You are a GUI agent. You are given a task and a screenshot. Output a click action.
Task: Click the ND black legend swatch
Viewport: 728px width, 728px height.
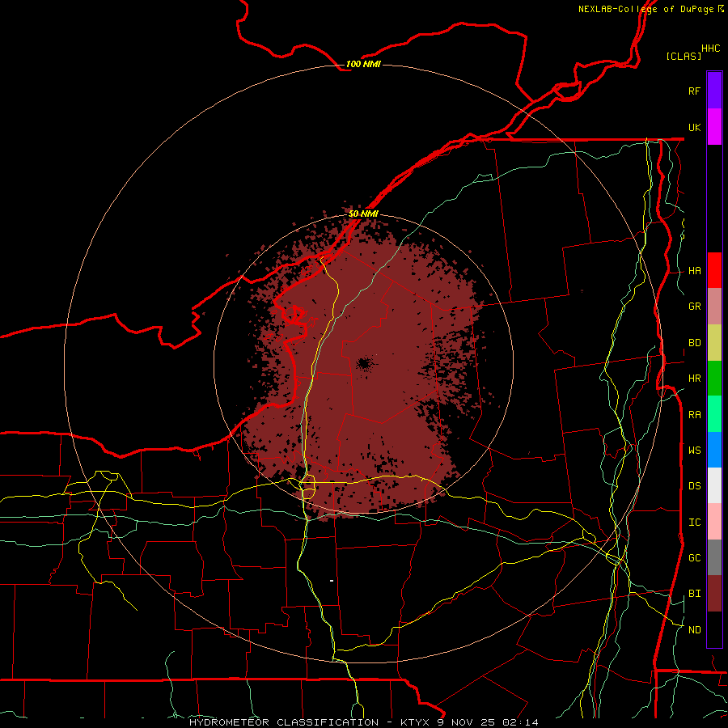coord(714,629)
